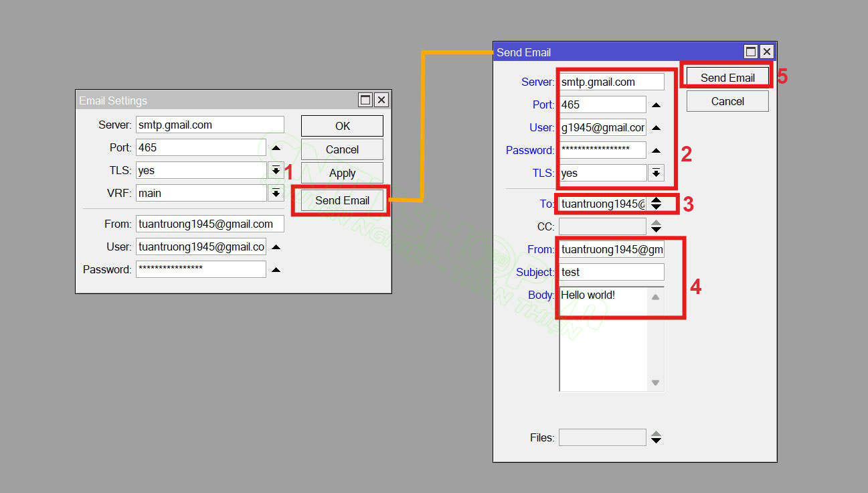Maximize the Email Settings window
The image size is (868, 493).
tap(365, 100)
